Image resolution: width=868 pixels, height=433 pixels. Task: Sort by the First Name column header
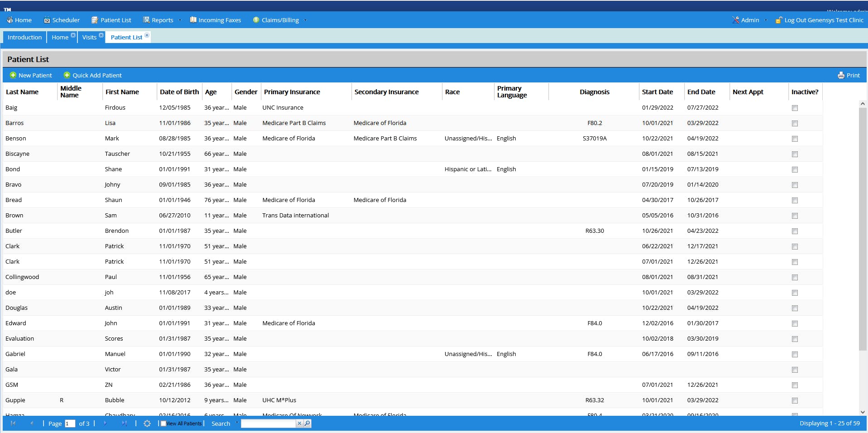click(x=130, y=92)
